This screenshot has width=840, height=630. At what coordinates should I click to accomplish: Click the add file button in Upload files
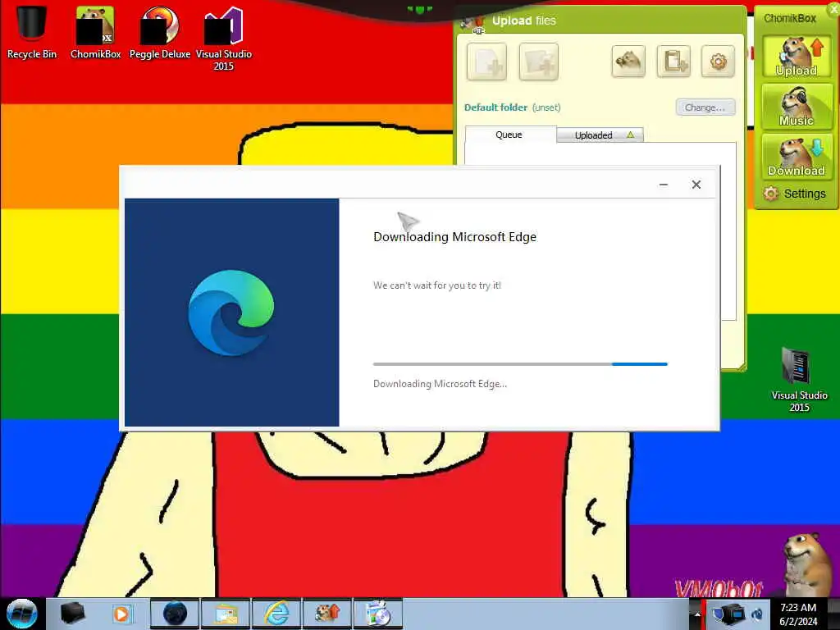click(x=486, y=62)
